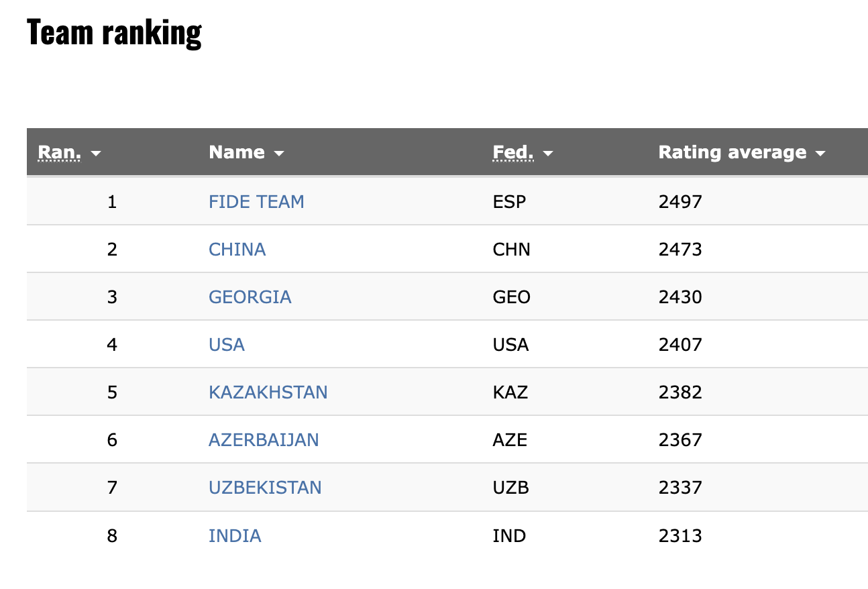This screenshot has width=868, height=589.
Task: Click the 2313 rating value for India
Action: pyautogui.click(x=680, y=536)
